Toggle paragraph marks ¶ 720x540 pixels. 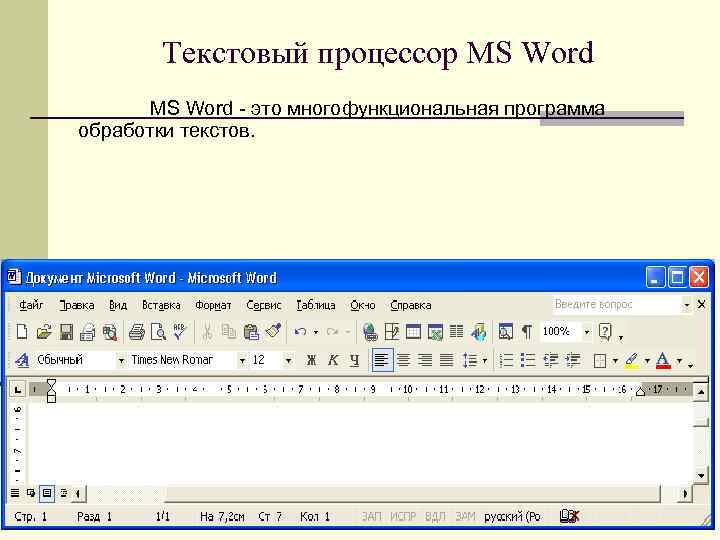coord(527,332)
